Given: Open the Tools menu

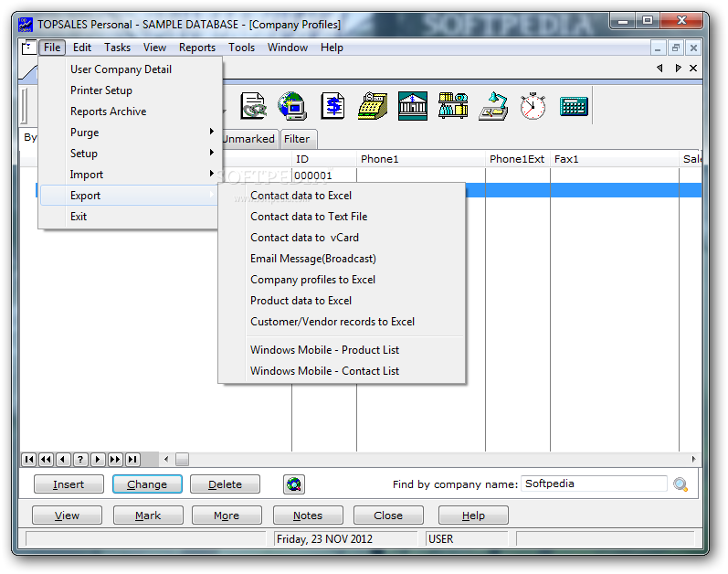Looking at the screenshot, I should pos(241,48).
